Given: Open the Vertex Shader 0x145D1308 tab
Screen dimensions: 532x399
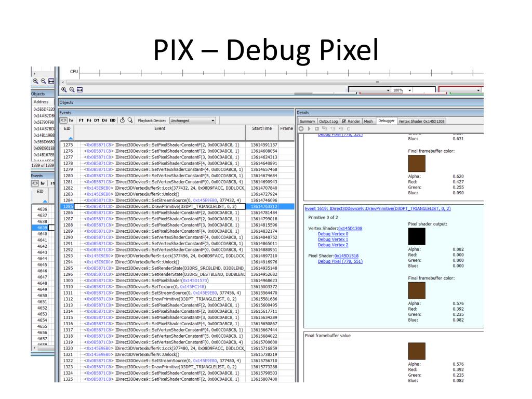Looking at the screenshot, I should pos(421,121).
